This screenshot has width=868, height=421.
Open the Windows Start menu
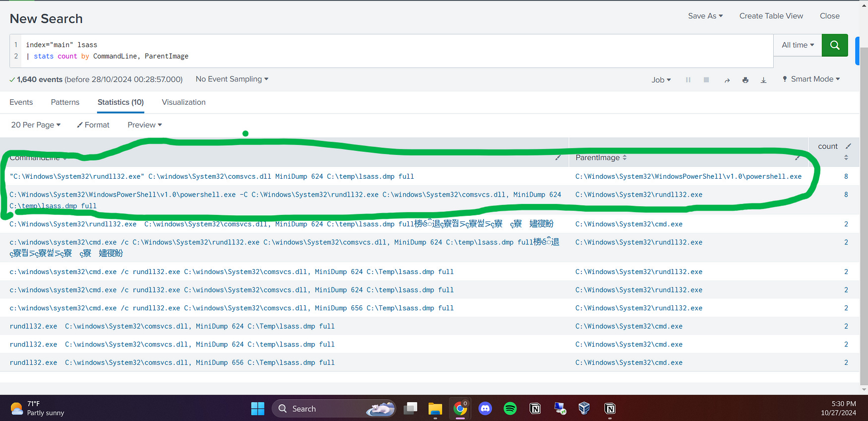[258, 409]
